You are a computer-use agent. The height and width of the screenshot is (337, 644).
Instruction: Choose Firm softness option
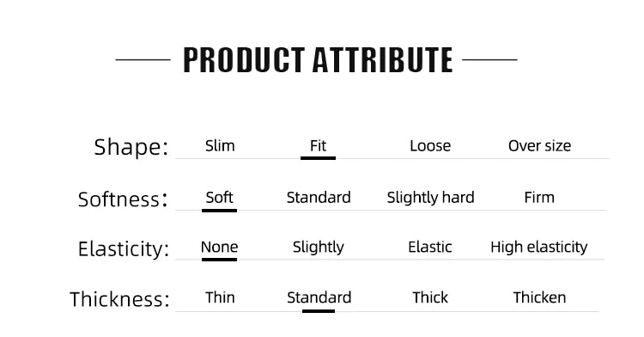(539, 198)
